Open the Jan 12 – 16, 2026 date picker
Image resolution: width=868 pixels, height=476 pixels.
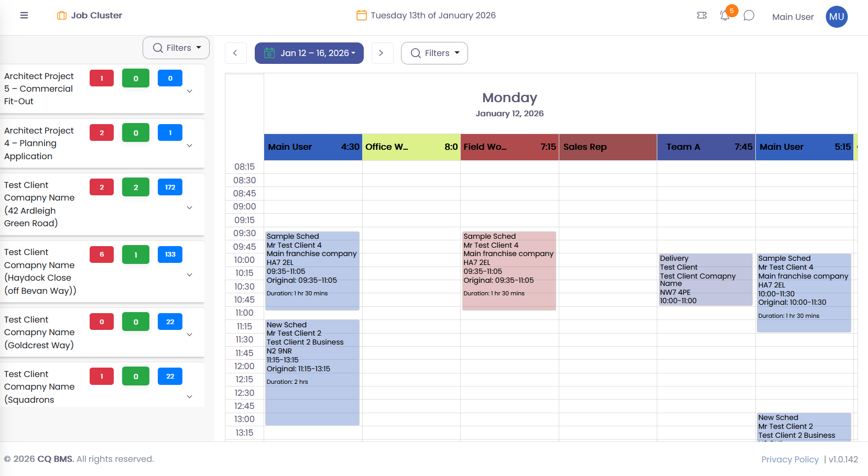coord(309,53)
